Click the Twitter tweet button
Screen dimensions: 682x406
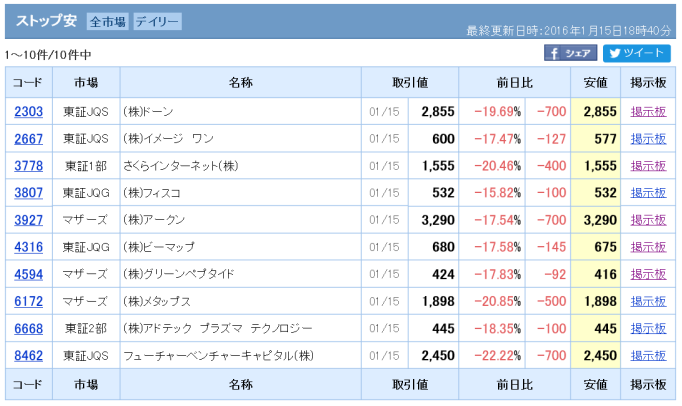pos(636,53)
